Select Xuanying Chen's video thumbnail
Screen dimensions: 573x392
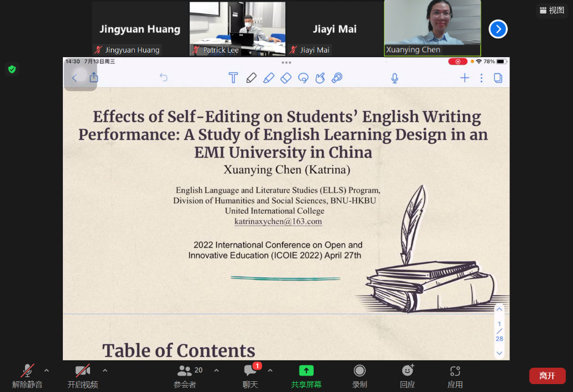click(x=433, y=27)
